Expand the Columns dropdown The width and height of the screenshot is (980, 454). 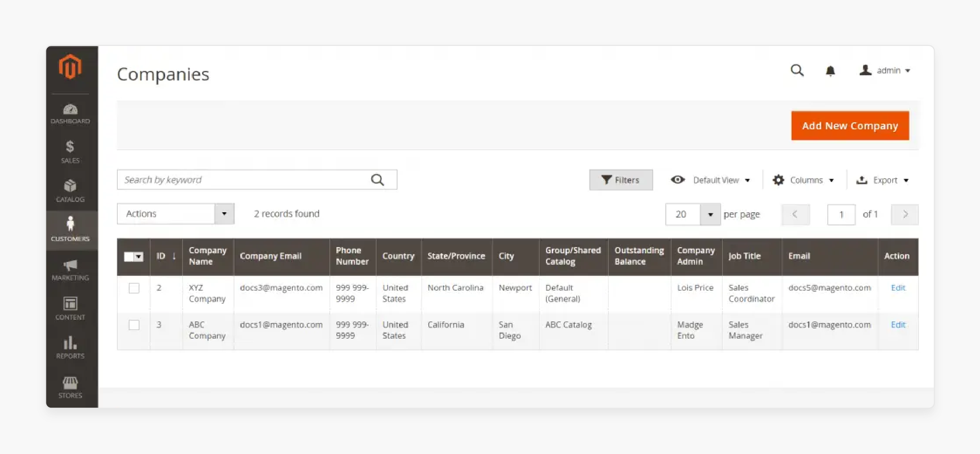[x=832, y=180]
